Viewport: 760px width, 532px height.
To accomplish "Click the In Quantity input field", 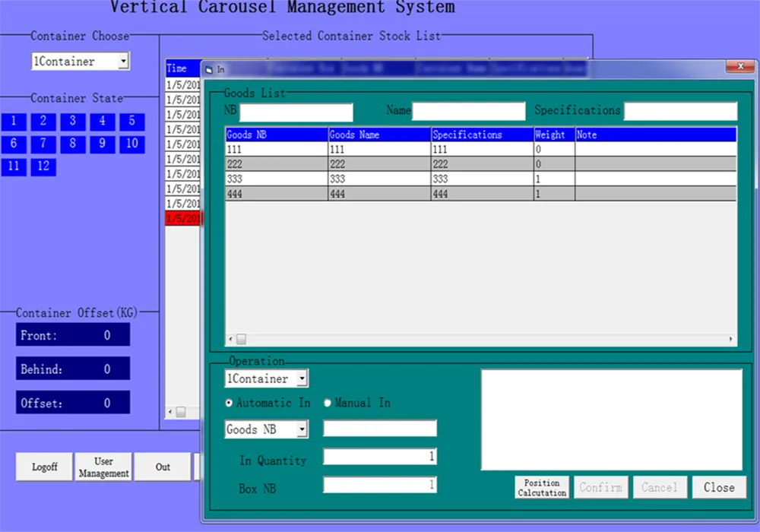I will click(379, 457).
